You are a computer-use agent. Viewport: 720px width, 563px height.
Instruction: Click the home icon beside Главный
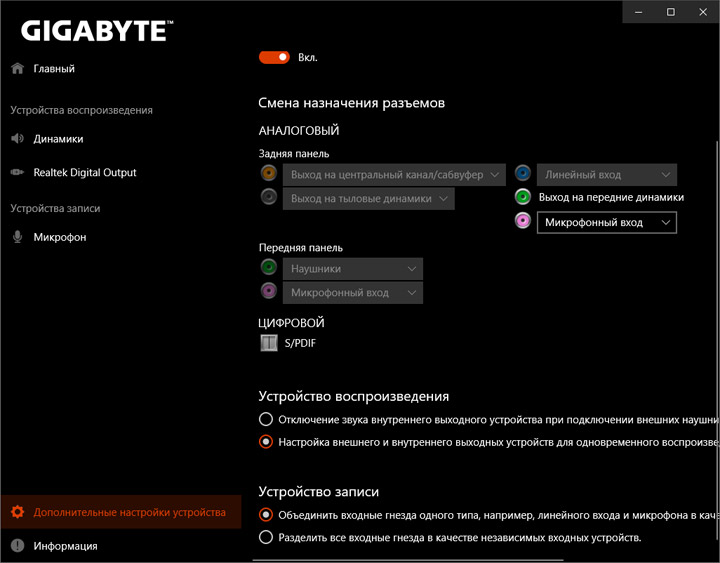pyautogui.click(x=17, y=68)
